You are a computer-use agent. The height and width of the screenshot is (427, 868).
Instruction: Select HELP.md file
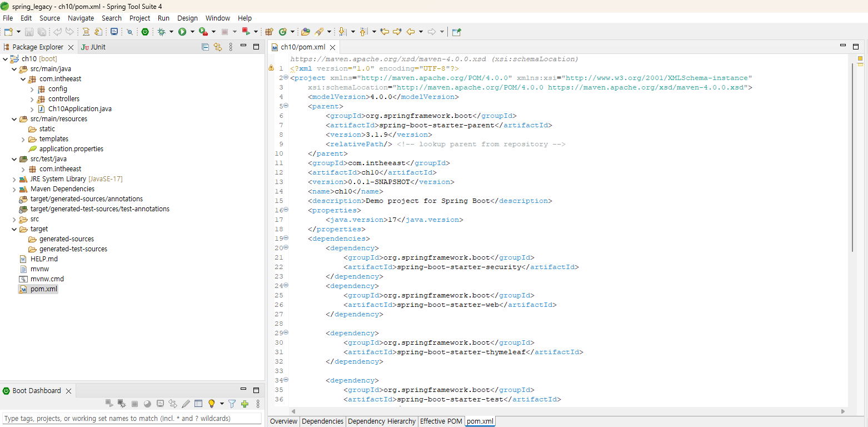pyautogui.click(x=44, y=259)
